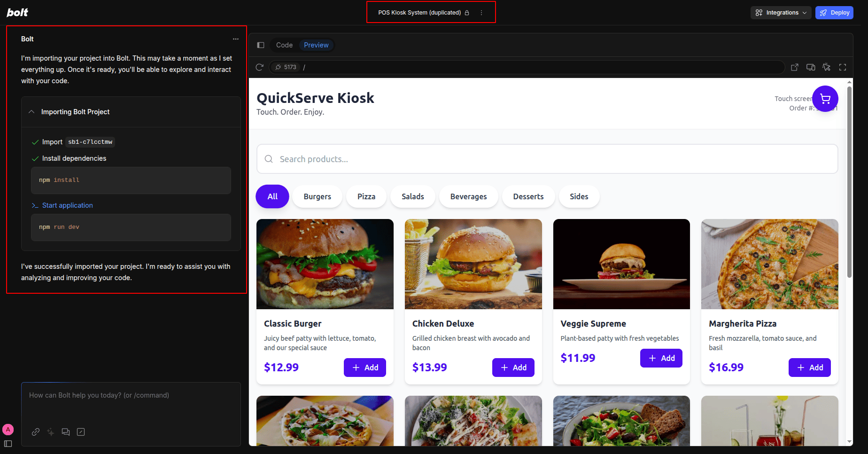Click the Chicken Deluxe photo
Screen dimensions: 868x454
click(x=473, y=264)
